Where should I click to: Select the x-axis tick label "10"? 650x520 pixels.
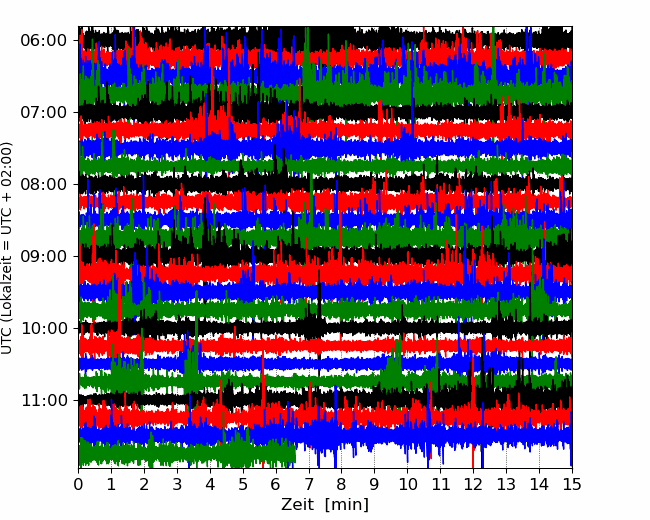click(407, 484)
